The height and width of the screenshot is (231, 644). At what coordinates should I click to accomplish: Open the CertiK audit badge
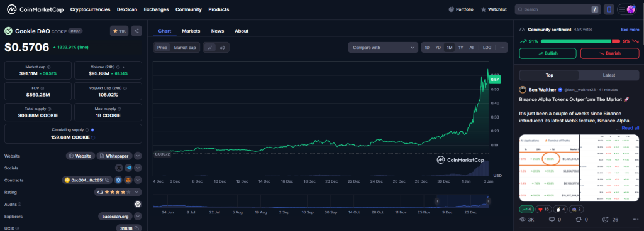click(x=138, y=204)
